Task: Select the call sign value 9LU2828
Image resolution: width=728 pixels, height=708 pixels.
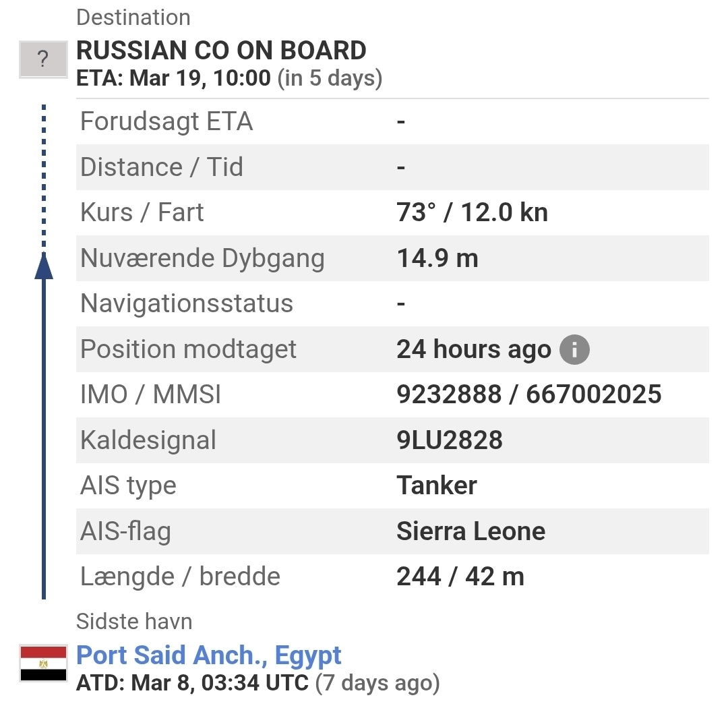Action: tap(450, 440)
